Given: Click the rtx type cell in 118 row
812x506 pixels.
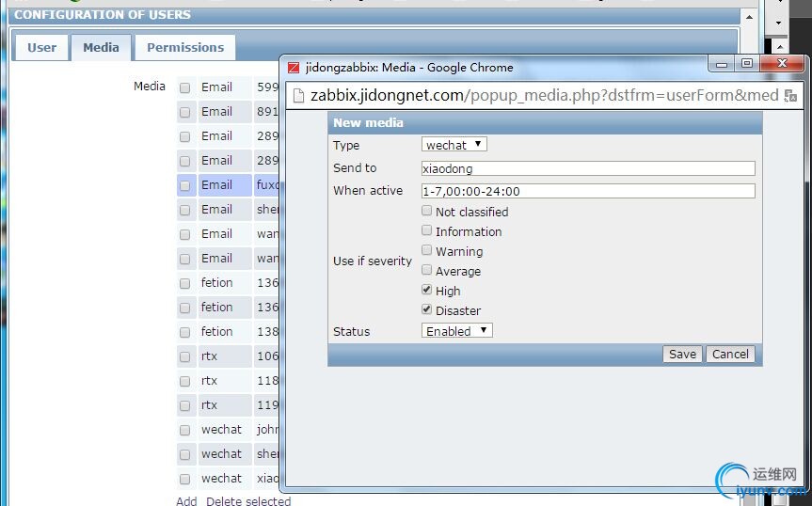Looking at the screenshot, I should pos(225,381).
